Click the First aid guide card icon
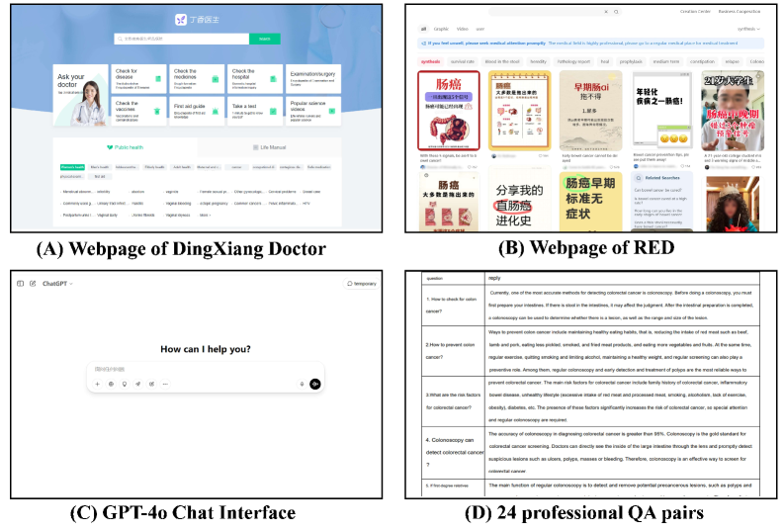 coord(215,111)
